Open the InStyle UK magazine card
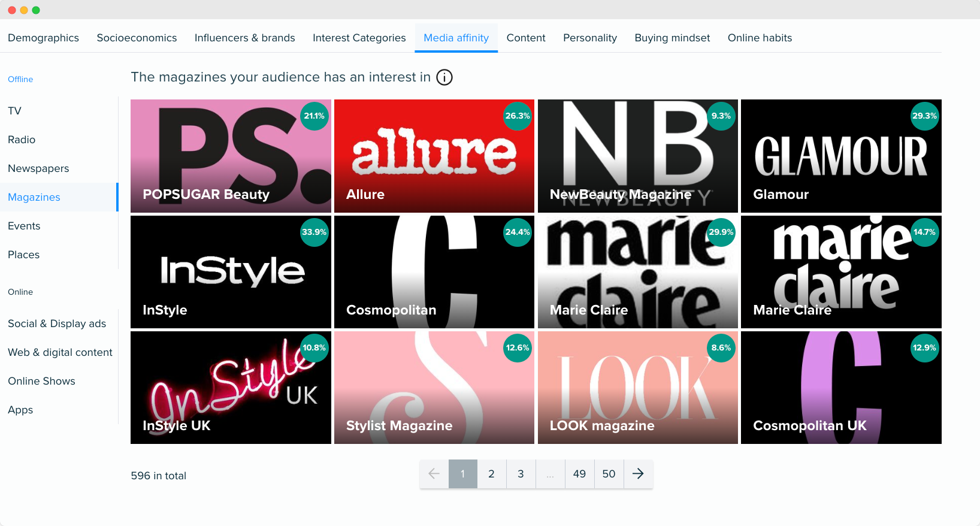The height and width of the screenshot is (526, 980). click(231, 388)
